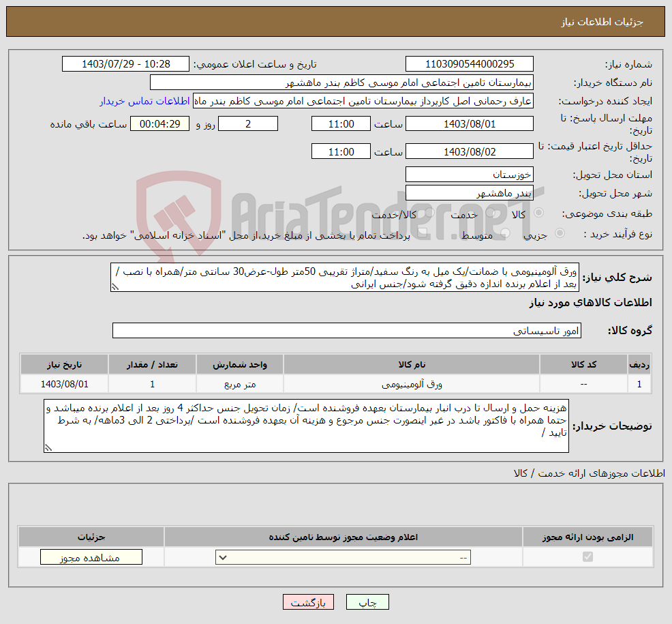
Task: Click the جزئیات column header
Action: [x=91, y=537]
